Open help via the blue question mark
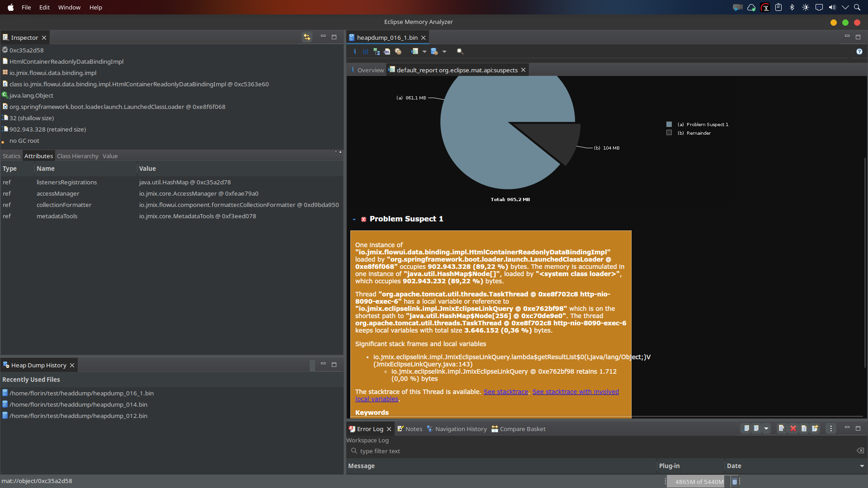The width and height of the screenshot is (868, 488). 859,52
